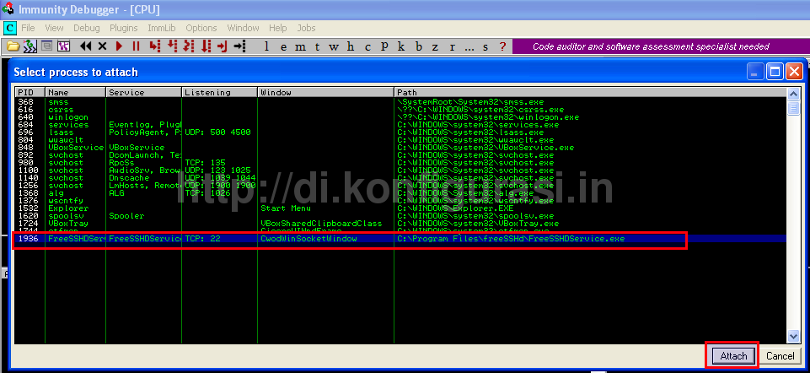Open the Debug menu
The height and width of the screenshot is (373, 810).
[x=86, y=28]
